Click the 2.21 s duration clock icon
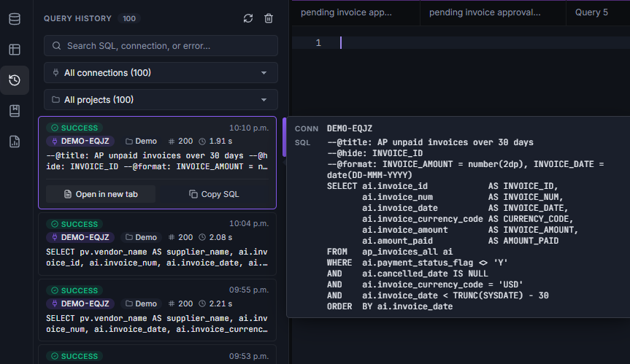The image size is (630, 364). (x=202, y=303)
